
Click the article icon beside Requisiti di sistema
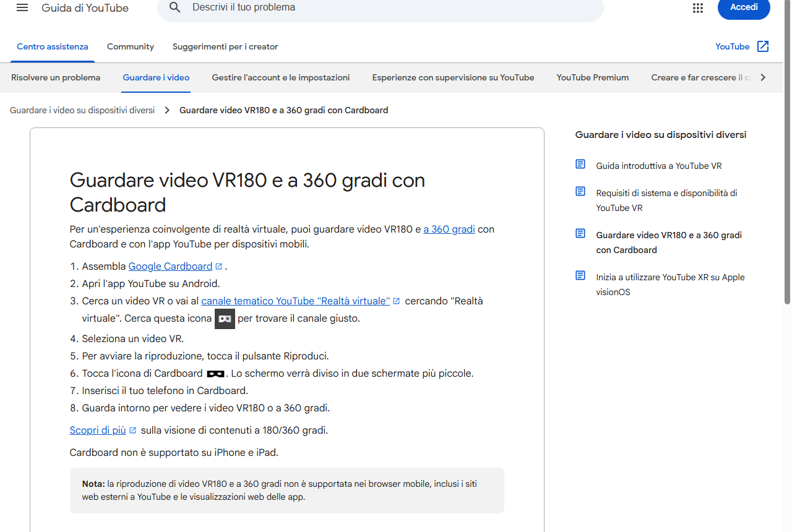580,192
